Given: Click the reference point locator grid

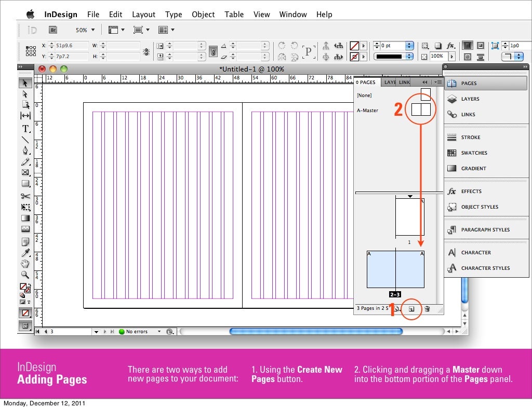Looking at the screenshot, I should (x=31, y=51).
